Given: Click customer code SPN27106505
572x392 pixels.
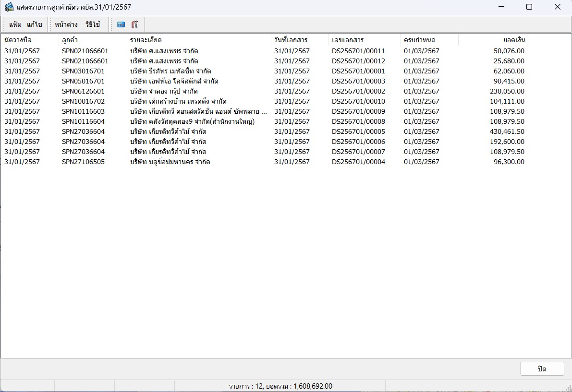Looking at the screenshot, I should (83, 162).
